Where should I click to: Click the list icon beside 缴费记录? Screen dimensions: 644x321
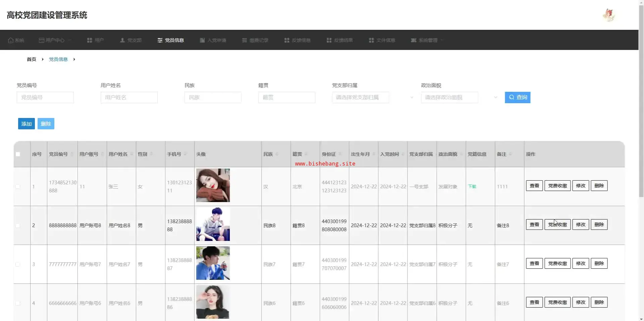(245, 40)
